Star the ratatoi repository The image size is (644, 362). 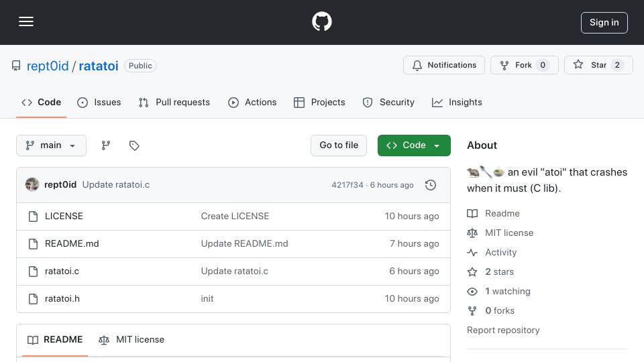pyautogui.click(x=598, y=65)
